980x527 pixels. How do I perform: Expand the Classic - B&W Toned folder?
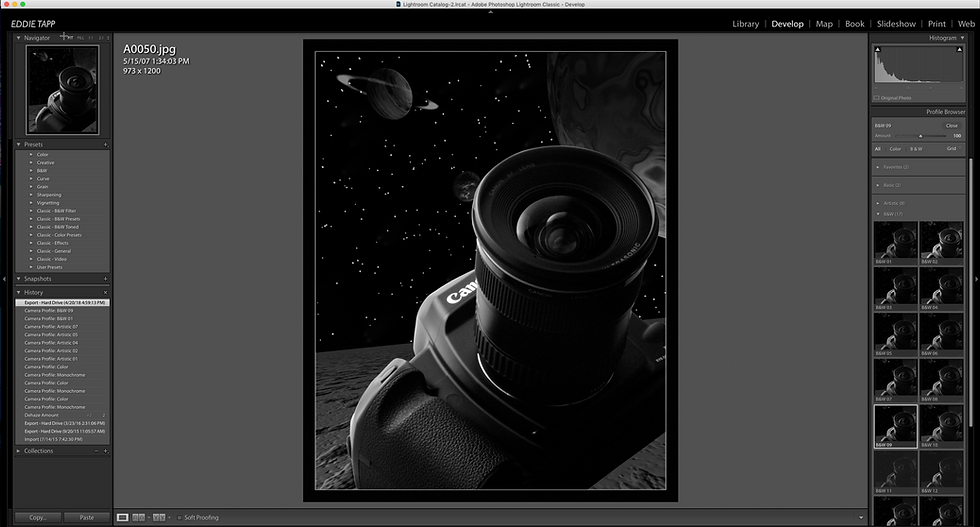[x=31, y=227]
